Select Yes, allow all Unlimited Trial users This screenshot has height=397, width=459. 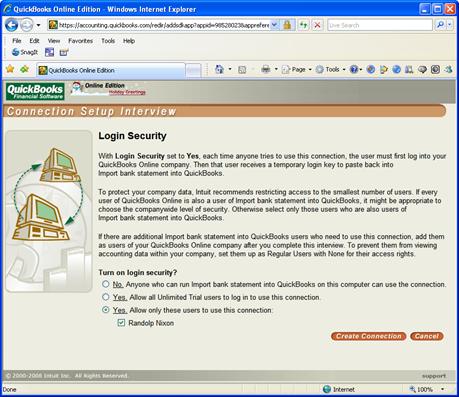(x=106, y=297)
